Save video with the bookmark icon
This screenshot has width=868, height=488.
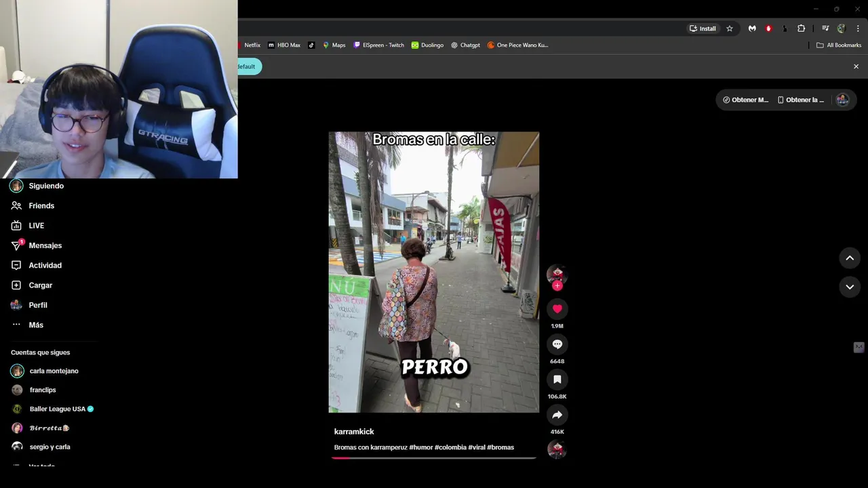[x=557, y=380]
